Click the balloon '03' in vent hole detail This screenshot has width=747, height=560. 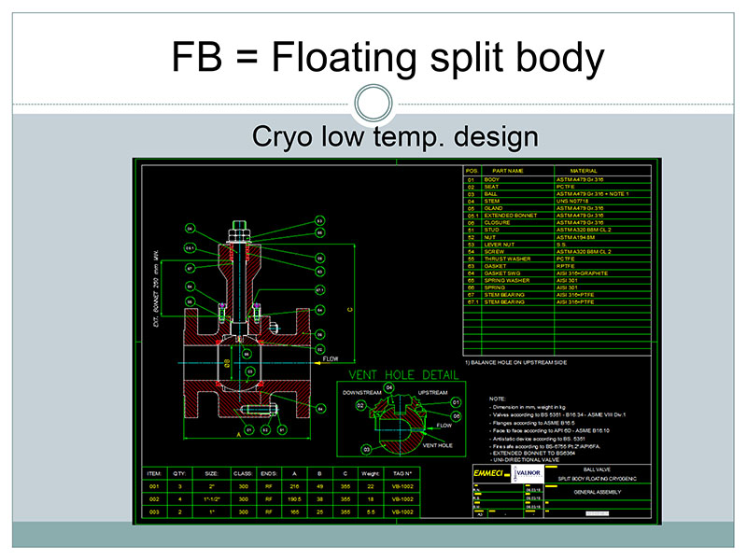coord(366,449)
